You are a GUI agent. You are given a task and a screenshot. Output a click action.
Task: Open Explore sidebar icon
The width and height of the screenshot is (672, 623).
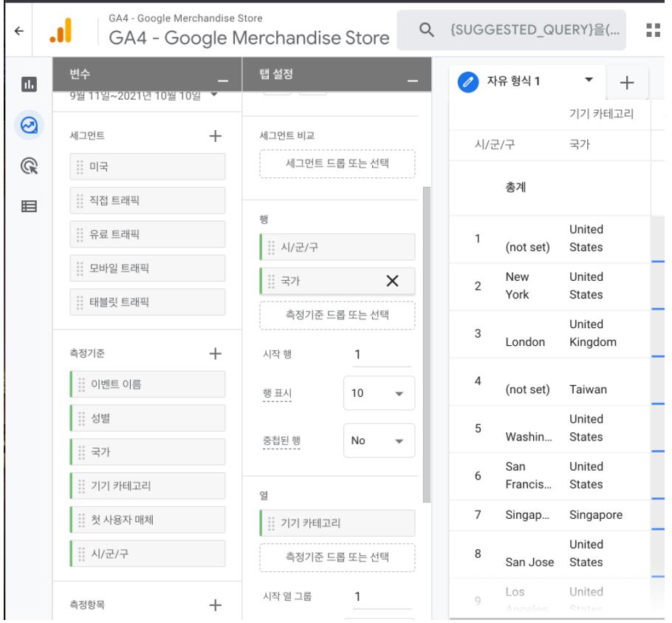click(x=29, y=125)
